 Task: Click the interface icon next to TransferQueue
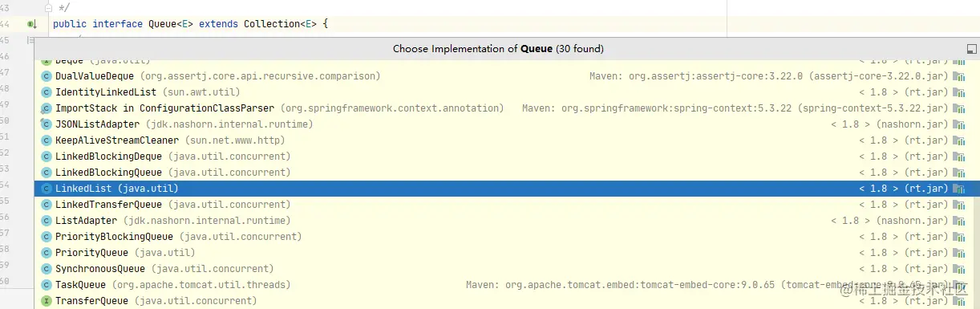point(47,301)
